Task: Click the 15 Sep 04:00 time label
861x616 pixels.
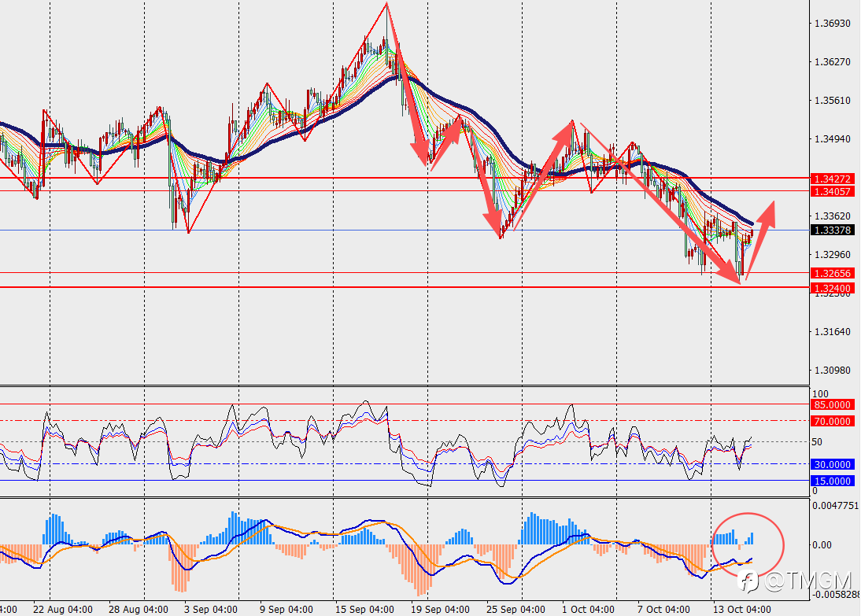Action: (364, 610)
